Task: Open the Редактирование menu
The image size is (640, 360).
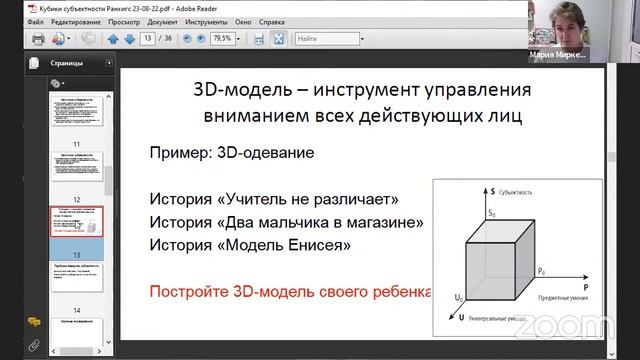Action: click(76, 22)
